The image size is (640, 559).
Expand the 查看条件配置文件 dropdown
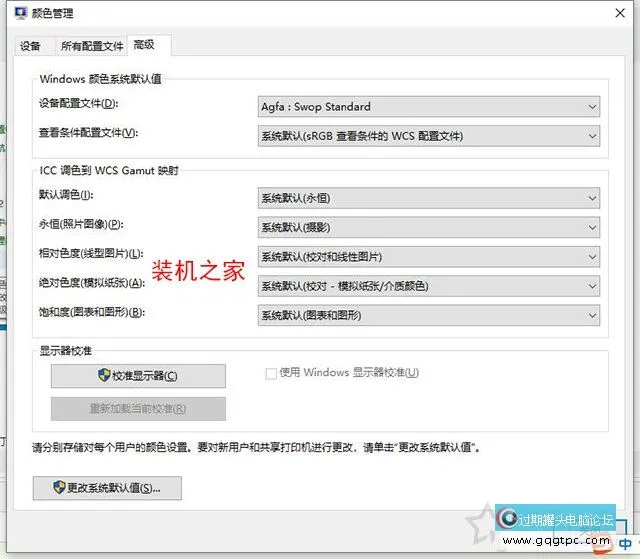tap(429, 136)
